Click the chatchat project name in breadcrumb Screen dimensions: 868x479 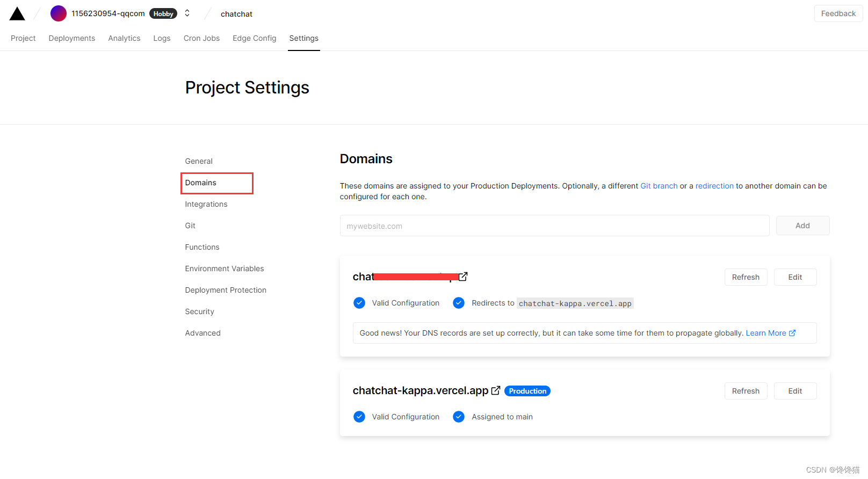coord(236,14)
